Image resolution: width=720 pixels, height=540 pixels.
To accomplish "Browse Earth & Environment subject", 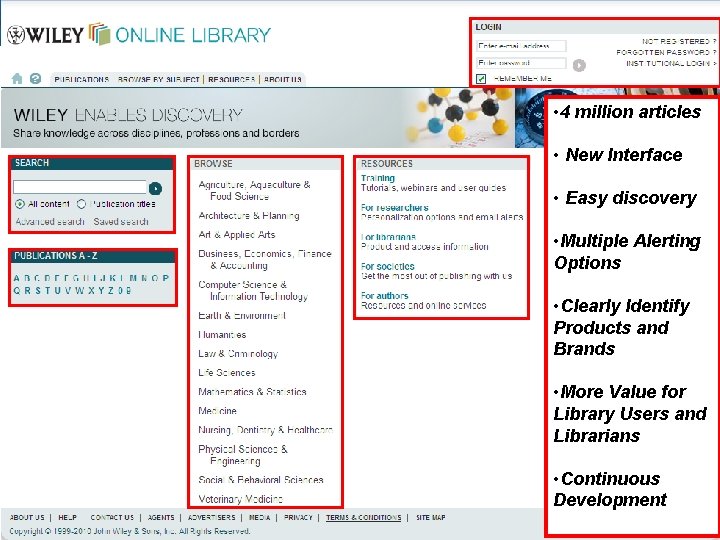I will pos(242,315).
